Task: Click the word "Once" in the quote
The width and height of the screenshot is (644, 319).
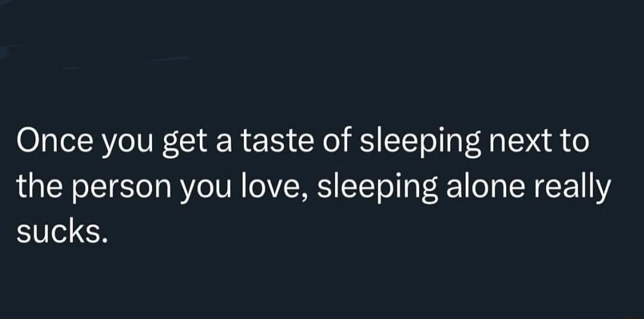Action: (x=54, y=141)
